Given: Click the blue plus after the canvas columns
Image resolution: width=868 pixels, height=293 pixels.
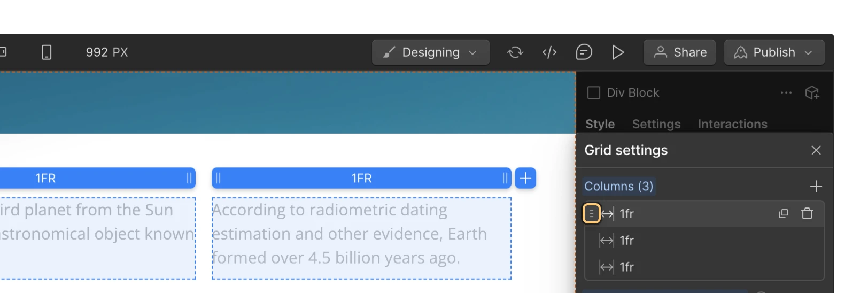Looking at the screenshot, I should pyautogui.click(x=525, y=178).
